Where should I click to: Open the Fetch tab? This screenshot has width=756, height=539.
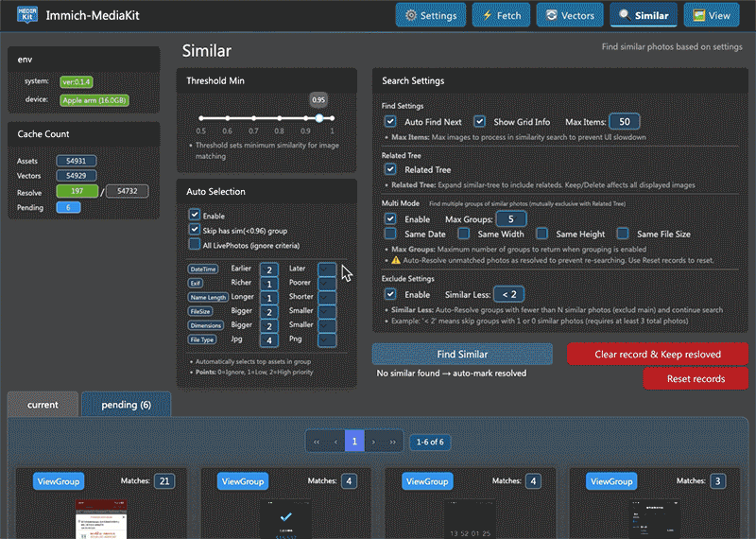click(x=502, y=15)
